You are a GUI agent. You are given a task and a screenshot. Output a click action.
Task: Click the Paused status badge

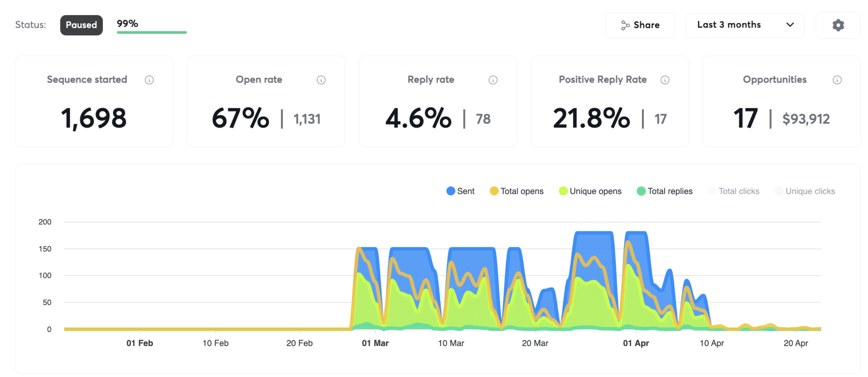(81, 25)
